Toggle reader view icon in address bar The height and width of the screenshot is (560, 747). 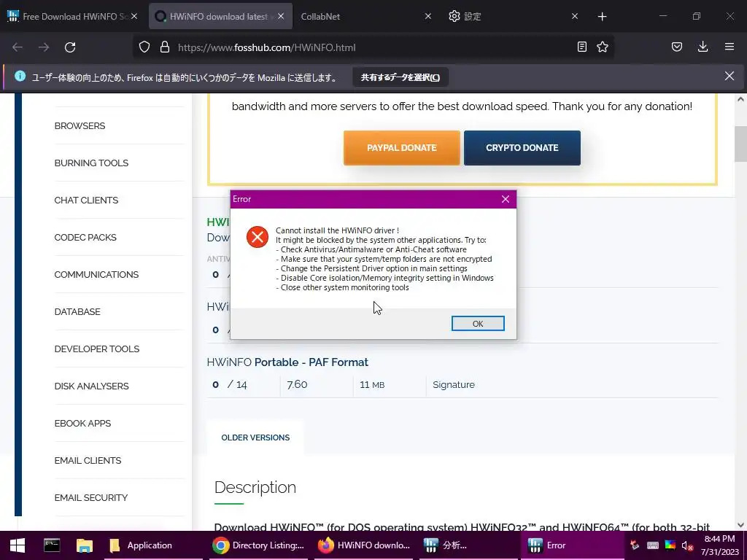coord(581,47)
